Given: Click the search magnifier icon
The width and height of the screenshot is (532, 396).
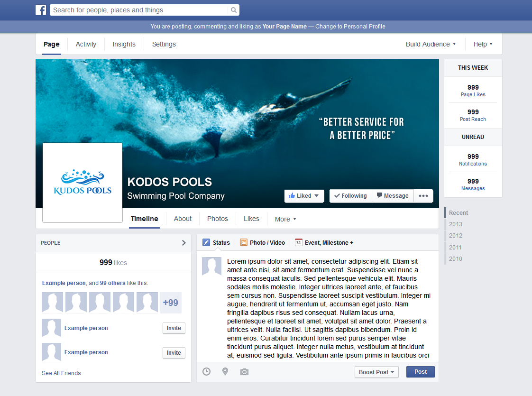Looking at the screenshot, I should (x=233, y=9).
